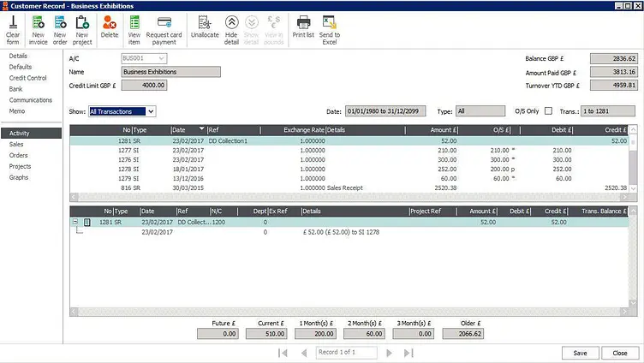Click lower detail list horizontal scrollbar
The width and height of the screenshot is (644, 363).
(349, 312)
